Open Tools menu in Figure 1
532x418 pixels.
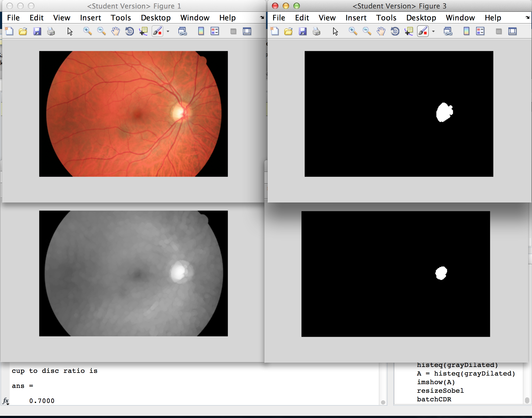(x=121, y=18)
